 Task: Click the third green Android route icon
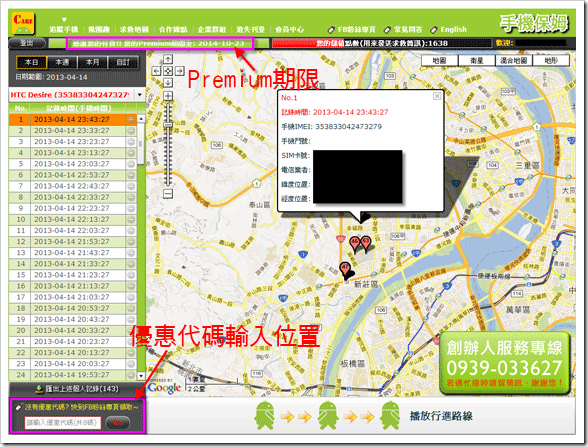tap(391, 416)
